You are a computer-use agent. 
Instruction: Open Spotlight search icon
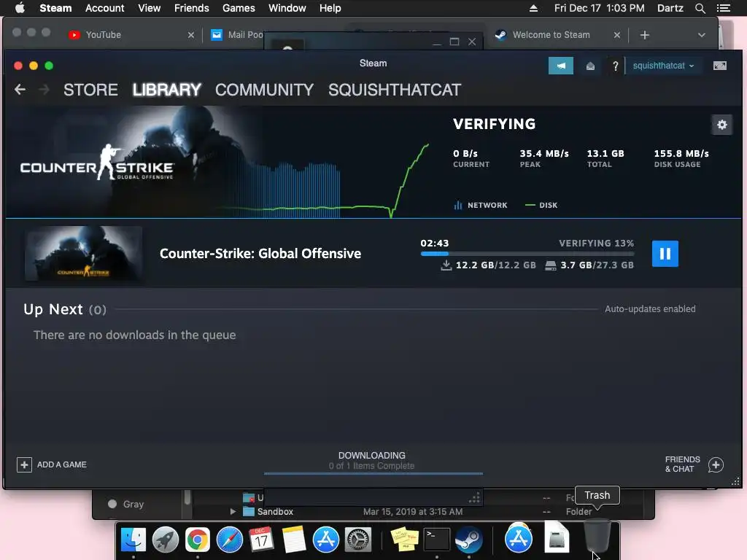pyautogui.click(x=700, y=8)
